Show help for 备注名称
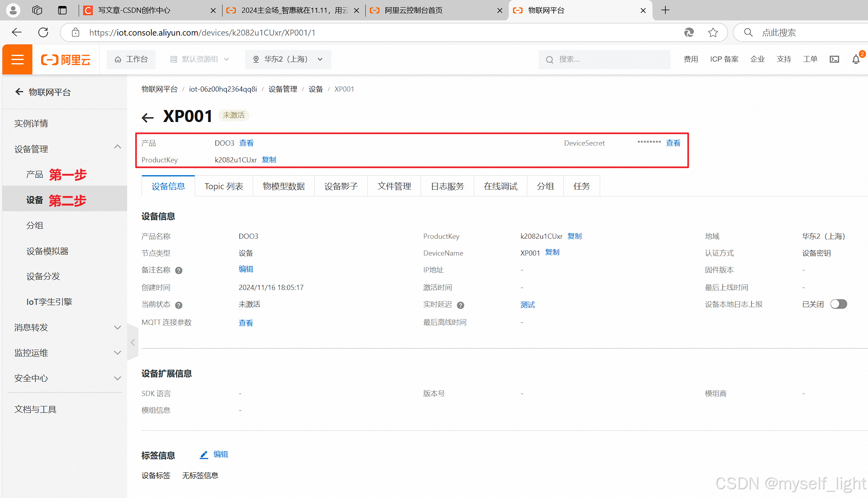 (x=179, y=270)
